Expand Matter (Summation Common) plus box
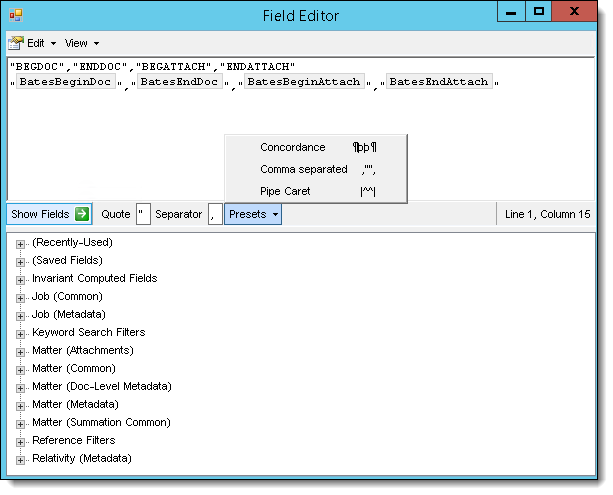This screenshot has height=495, width=613. (20, 424)
